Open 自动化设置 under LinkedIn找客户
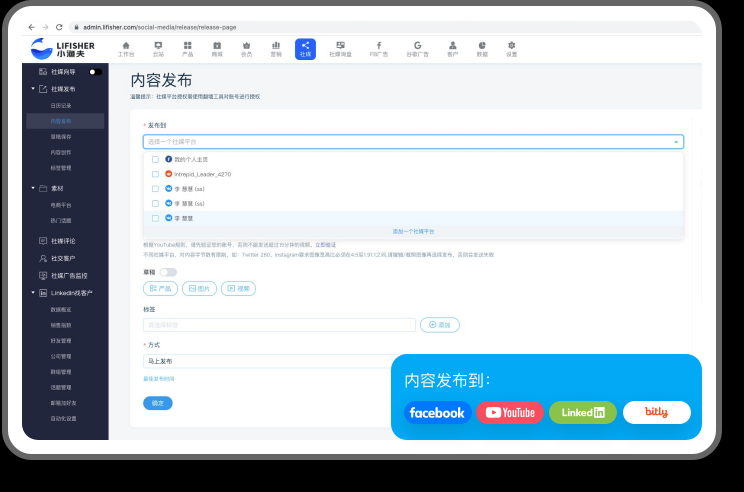This screenshot has width=744, height=492. 64,418
